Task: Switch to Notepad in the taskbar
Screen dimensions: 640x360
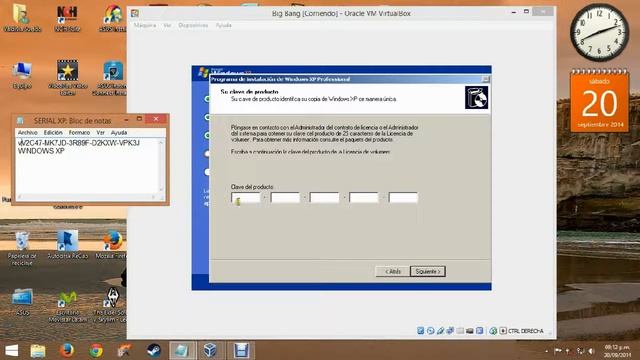Action: 182,351
